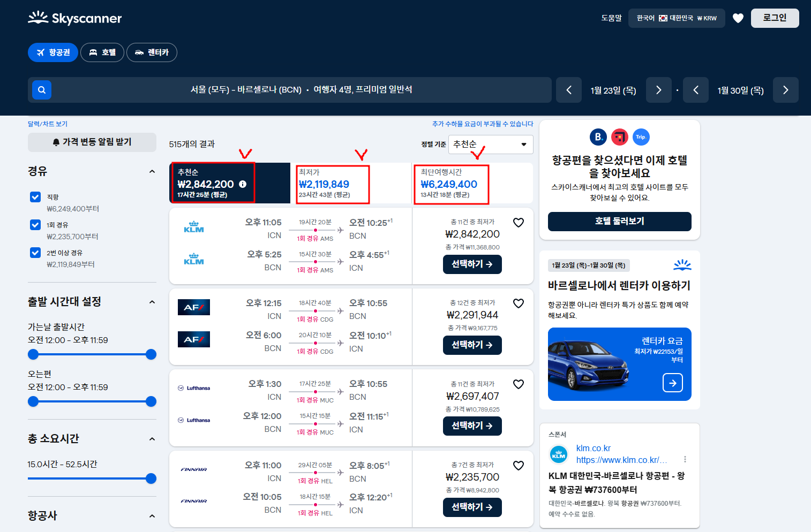Click the favorites heart in the top header
811x532 pixels.
click(x=738, y=18)
